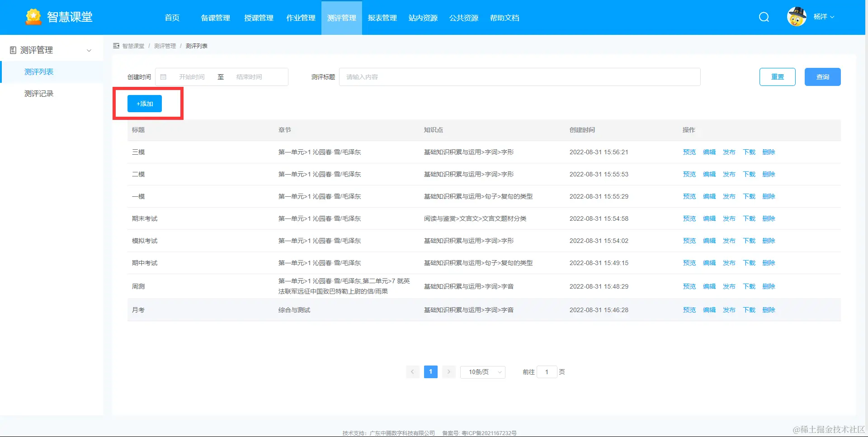This screenshot has width=868, height=437.
Task: Delete the 三模 assessment
Action: 769,152
